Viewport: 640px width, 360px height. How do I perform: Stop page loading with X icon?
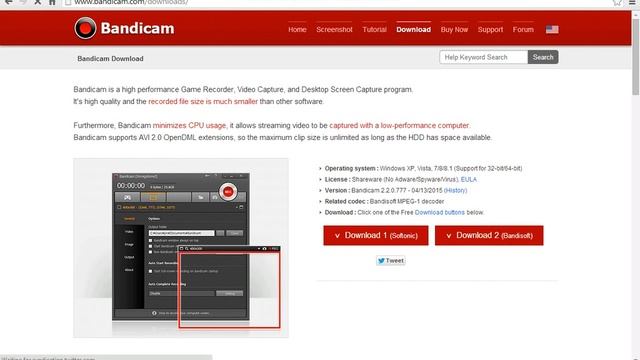coord(37,2)
